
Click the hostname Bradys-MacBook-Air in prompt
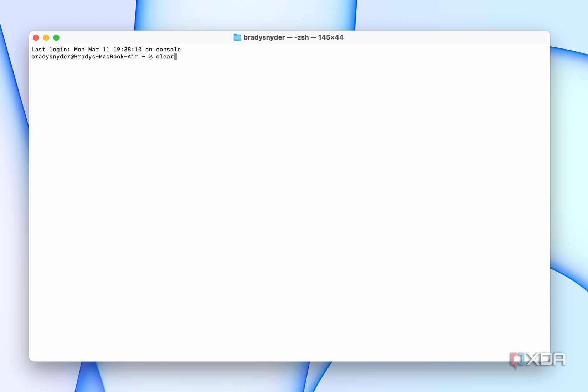107,57
